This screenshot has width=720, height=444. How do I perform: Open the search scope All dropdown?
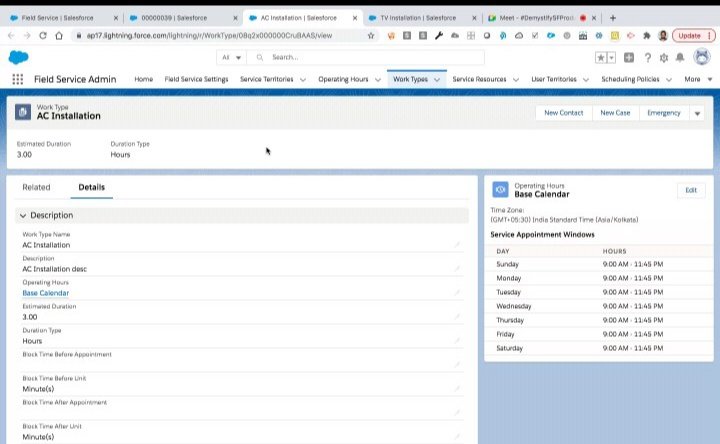pyautogui.click(x=231, y=57)
